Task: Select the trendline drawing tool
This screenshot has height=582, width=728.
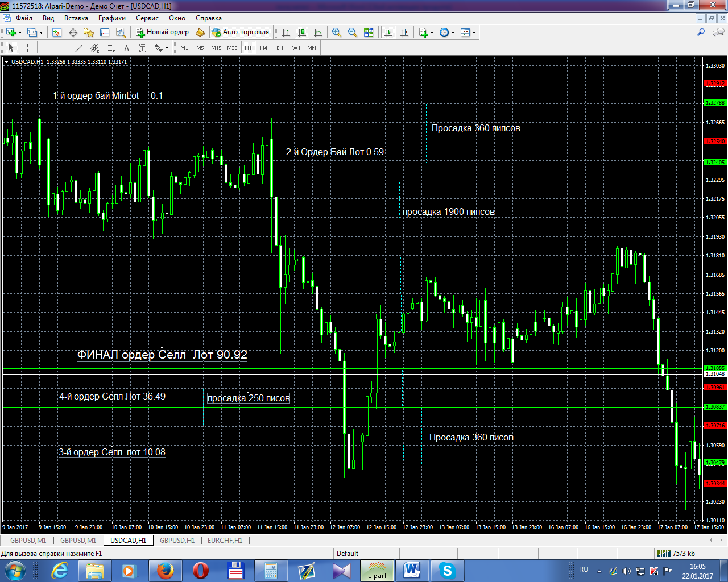Action: click(x=78, y=48)
